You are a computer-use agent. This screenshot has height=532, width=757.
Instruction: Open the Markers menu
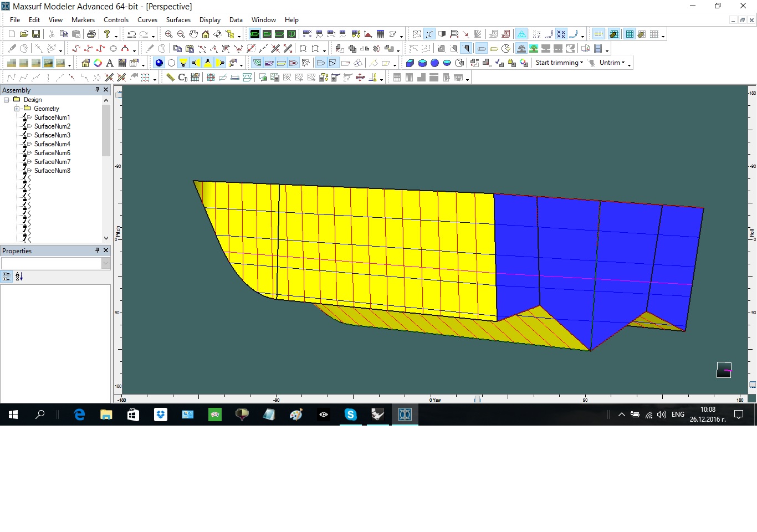point(83,20)
